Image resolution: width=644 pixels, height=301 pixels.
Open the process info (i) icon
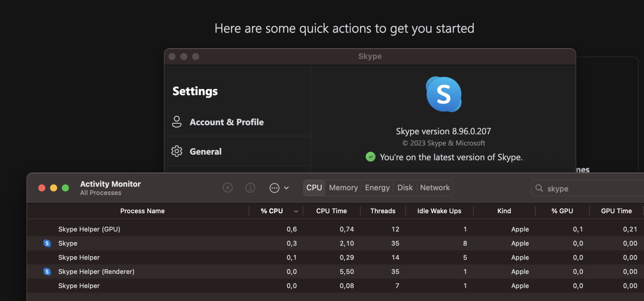250,187
